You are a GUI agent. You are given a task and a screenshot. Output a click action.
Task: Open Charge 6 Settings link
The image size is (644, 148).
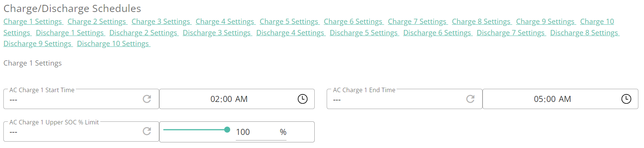pos(353,22)
